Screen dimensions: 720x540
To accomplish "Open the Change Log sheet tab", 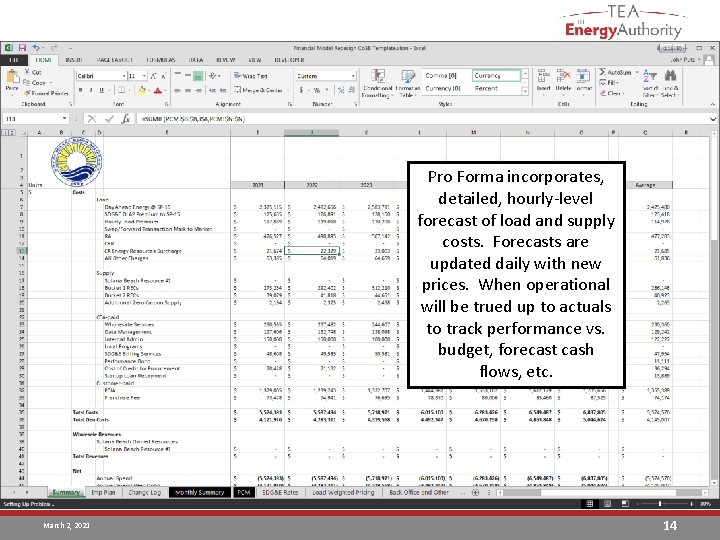I will [145, 492].
